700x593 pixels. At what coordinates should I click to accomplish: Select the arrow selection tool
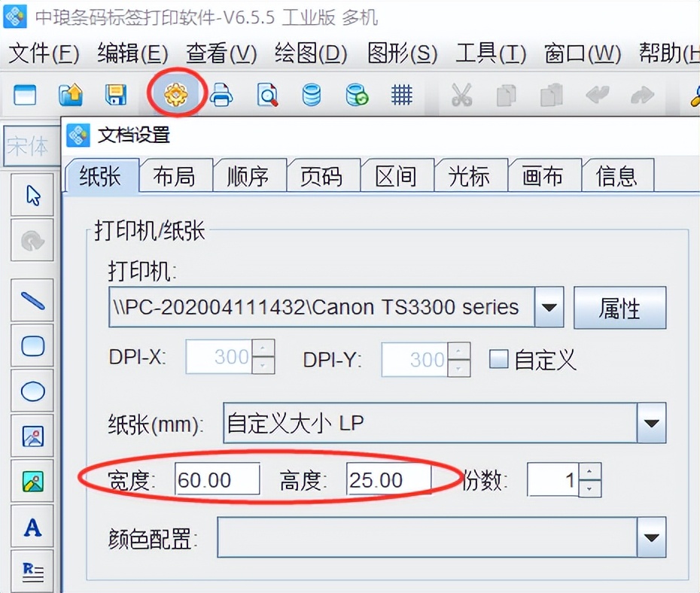pyautogui.click(x=32, y=194)
